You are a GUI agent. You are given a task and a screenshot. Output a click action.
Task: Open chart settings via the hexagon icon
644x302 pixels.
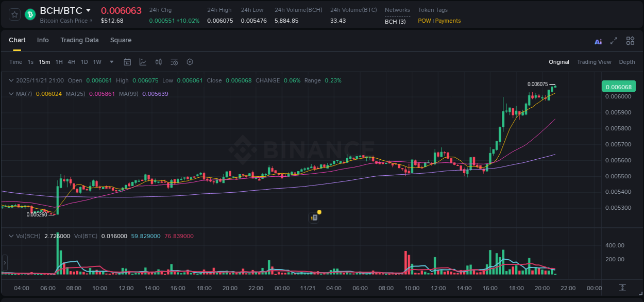(190, 62)
